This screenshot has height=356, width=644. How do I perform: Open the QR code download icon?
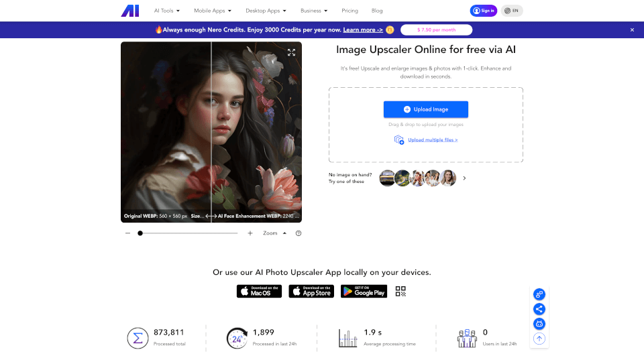pyautogui.click(x=400, y=291)
